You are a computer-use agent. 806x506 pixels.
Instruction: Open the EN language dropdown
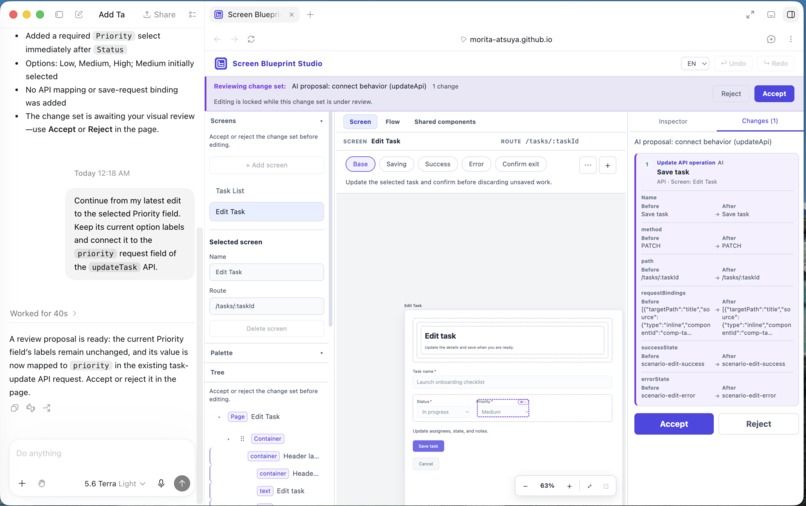tap(695, 63)
